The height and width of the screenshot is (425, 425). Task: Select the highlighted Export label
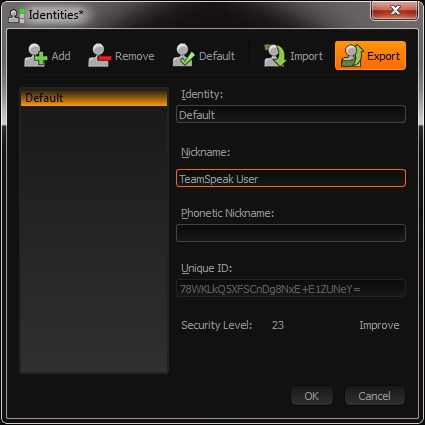[x=383, y=56]
